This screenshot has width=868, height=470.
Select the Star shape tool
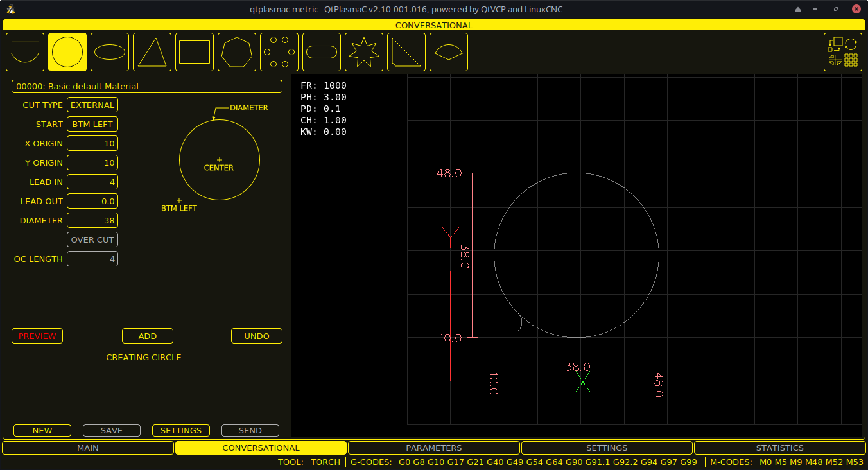click(363, 51)
